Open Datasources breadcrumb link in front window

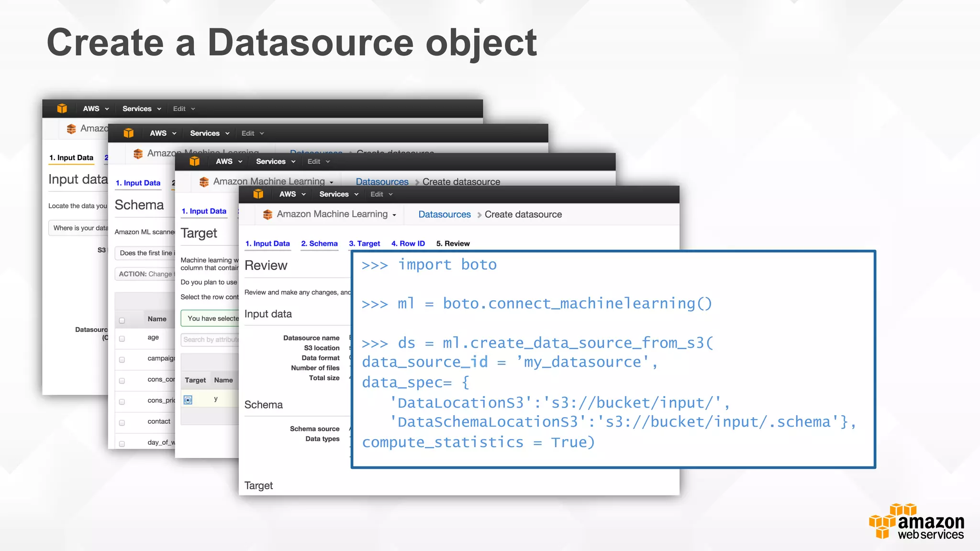[445, 214]
